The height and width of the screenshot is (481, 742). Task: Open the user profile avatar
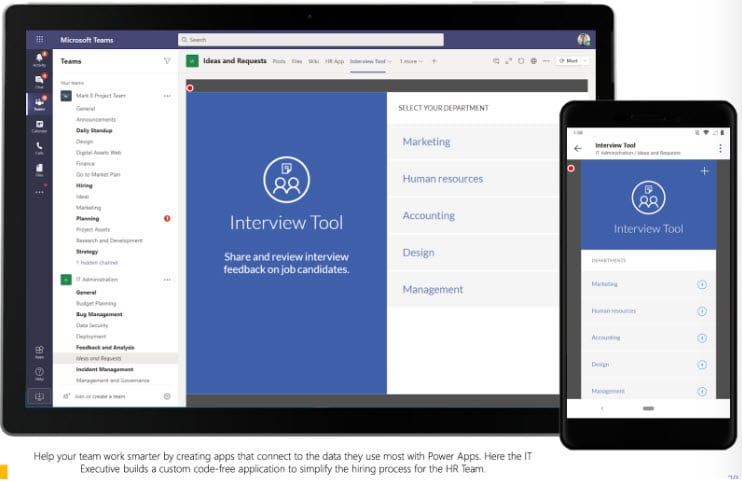pyautogui.click(x=583, y=39)
